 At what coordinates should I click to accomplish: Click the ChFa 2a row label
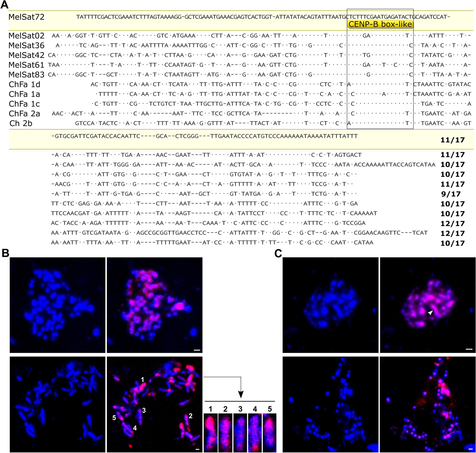pos(24,114)
